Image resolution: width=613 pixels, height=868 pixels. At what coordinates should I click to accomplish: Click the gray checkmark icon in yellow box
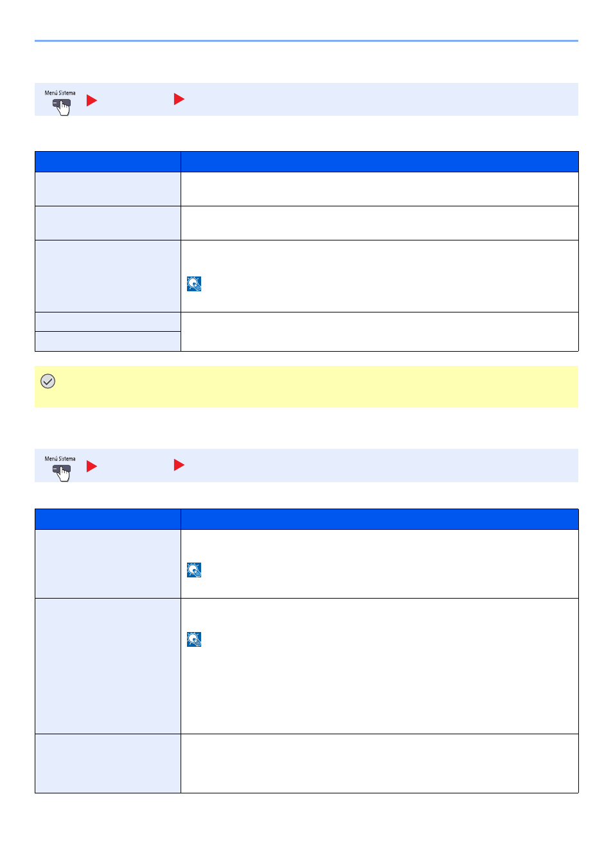point(48,381)
